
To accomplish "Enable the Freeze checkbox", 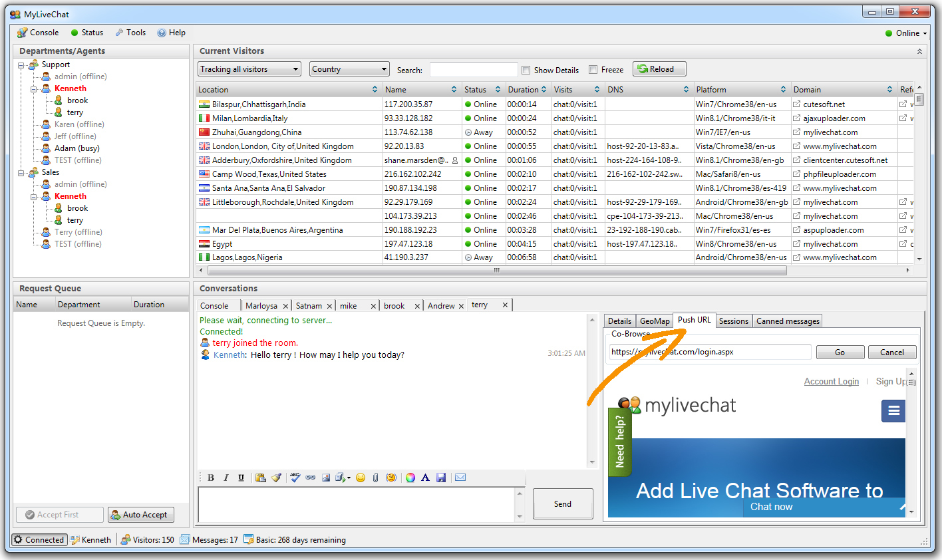I will point(593,70).
